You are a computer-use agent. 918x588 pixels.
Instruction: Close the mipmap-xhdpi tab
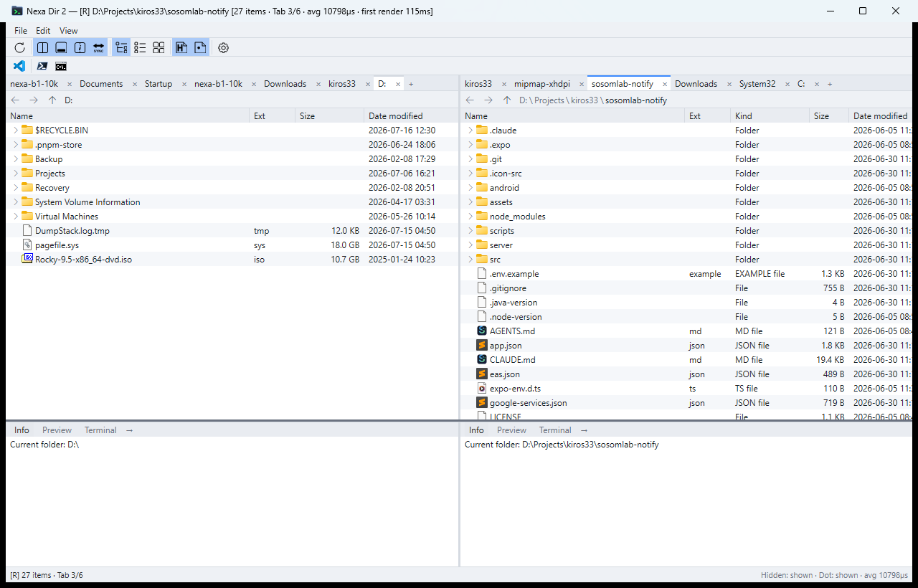(x=582, y=84)
